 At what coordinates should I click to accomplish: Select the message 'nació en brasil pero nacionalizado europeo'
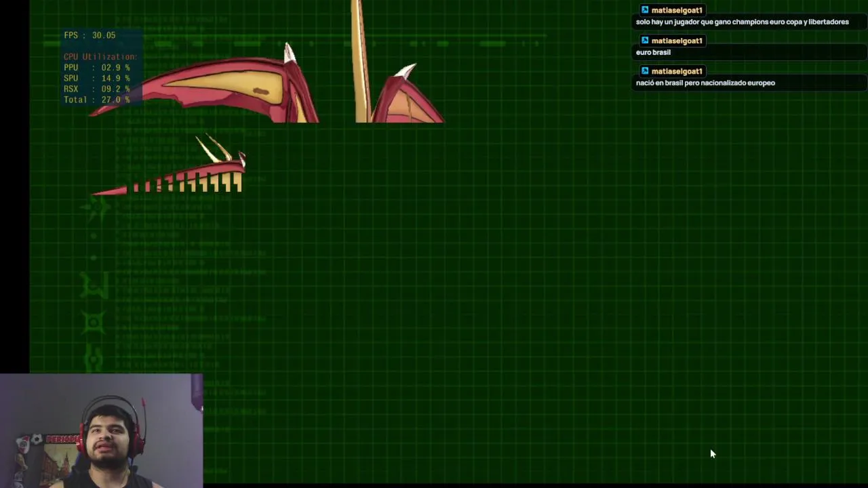coord(705,83)
